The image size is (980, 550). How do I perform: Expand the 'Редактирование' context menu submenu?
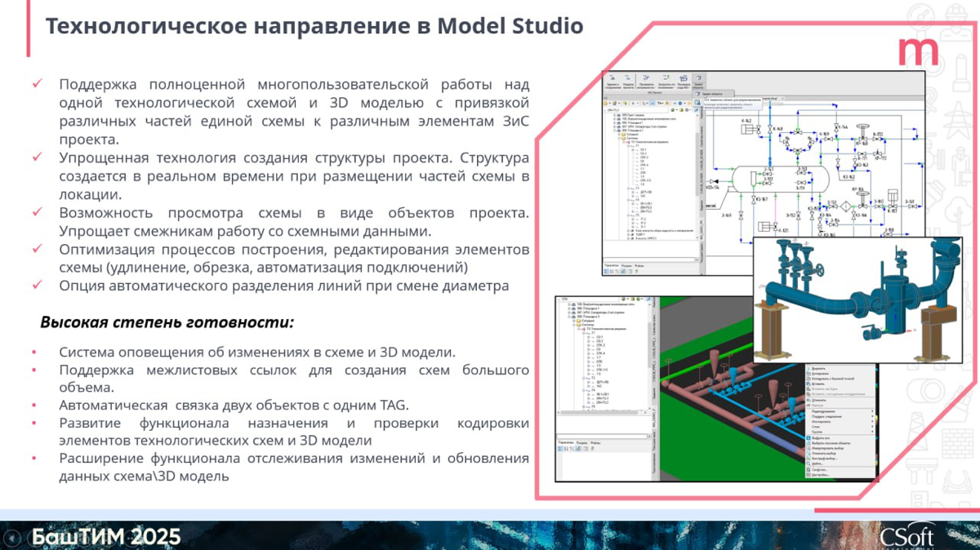point(825,412)
